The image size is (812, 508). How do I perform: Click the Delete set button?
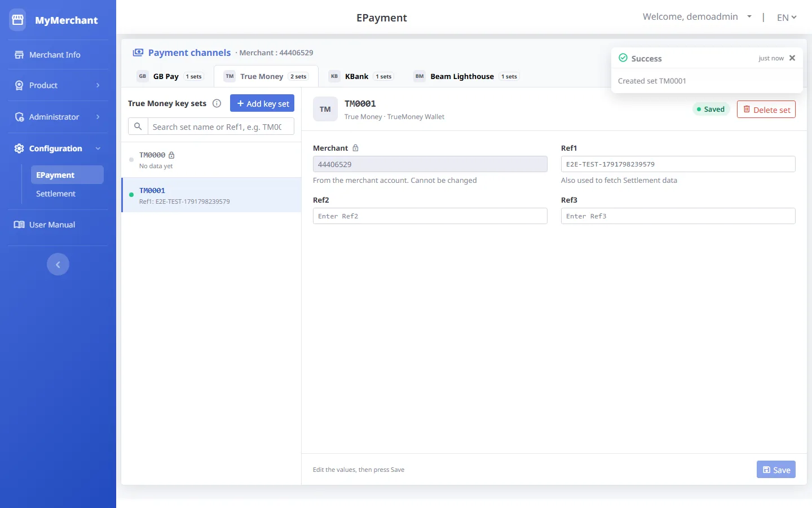pyautogui.click(x=766, y=110)
